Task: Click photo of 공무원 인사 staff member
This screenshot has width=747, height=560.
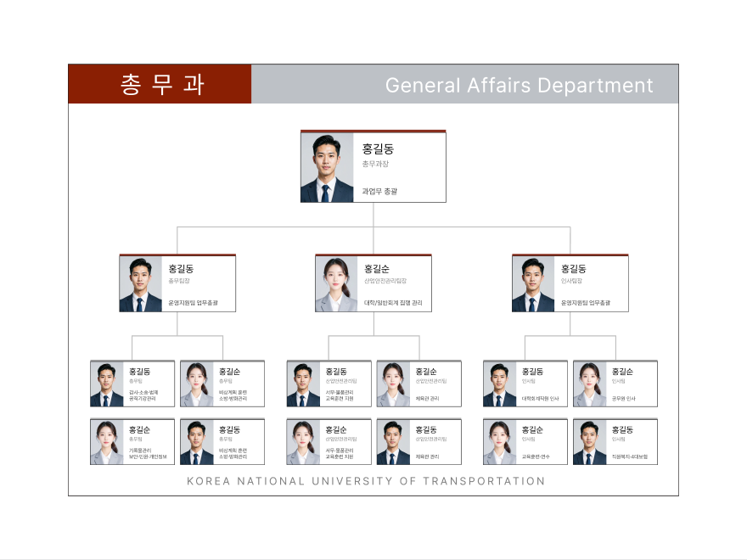Action: [x=589, y=384]
